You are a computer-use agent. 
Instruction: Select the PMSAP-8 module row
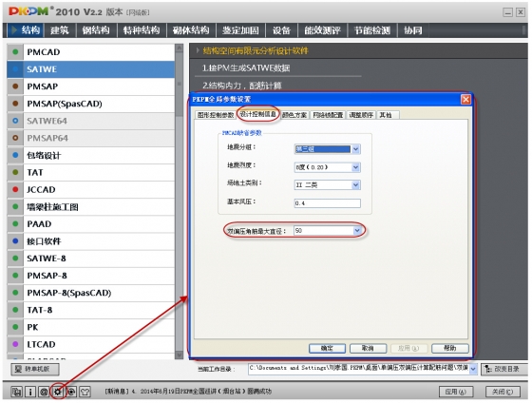(91, 276)
